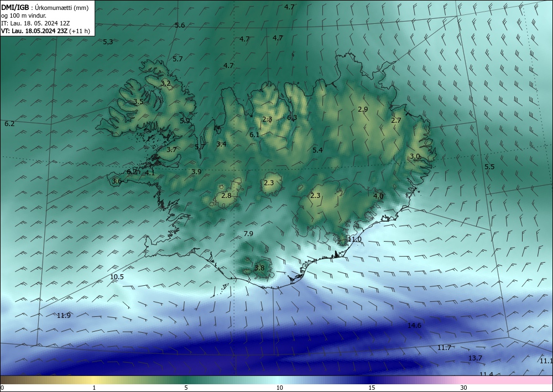Click the 5.6 value on the map
This screenshot has width=553, height=392.
click(180, 25)
